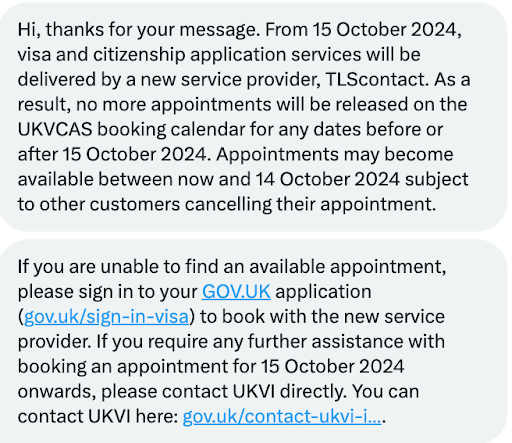This screenshot has height=443, width=512.
Task: Click 'contact UKVI here:' text
Action: point(98,416)
